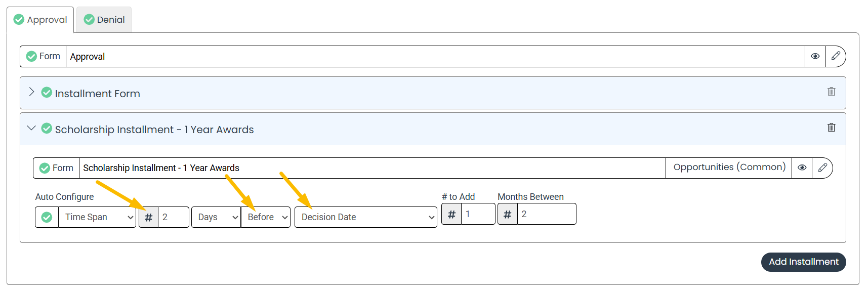This screenshot has width=868, height=290.
Task: Switch to the Approval tab
Action: point(40,20)
